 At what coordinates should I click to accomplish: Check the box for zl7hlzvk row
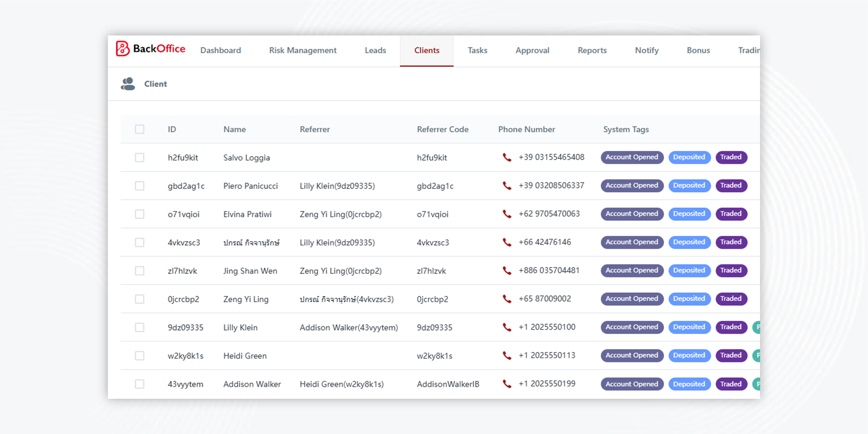point(139,271)
